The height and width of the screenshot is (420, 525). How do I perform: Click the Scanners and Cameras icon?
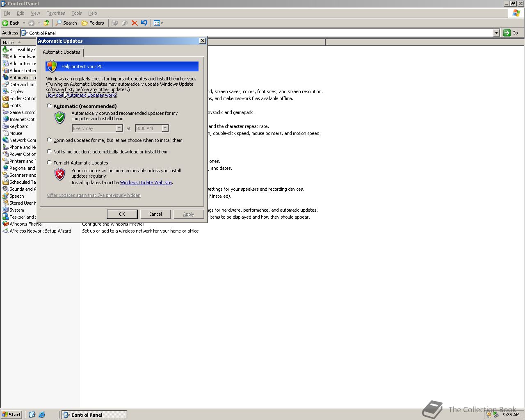click(6, 175)
